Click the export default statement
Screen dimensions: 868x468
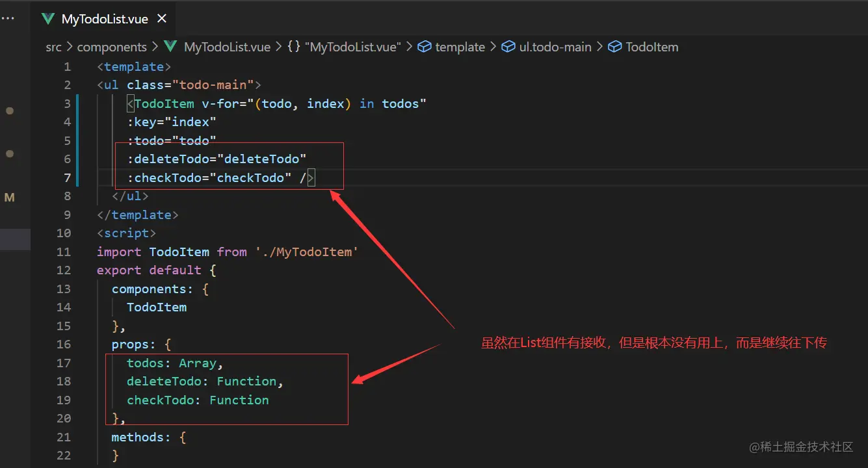149,270
